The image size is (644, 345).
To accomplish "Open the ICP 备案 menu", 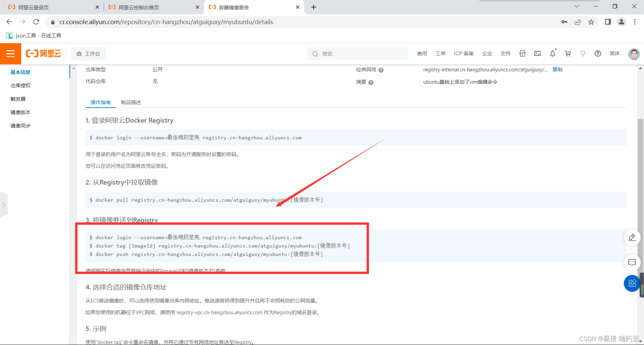I will pyautogui.click(x=464, y=54).
